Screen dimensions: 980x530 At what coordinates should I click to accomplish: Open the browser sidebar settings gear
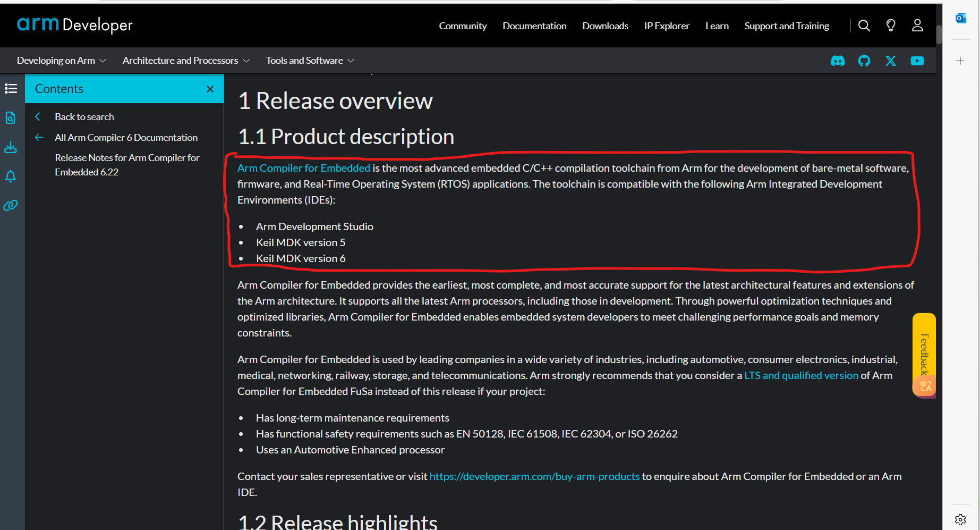pos(960,519)
